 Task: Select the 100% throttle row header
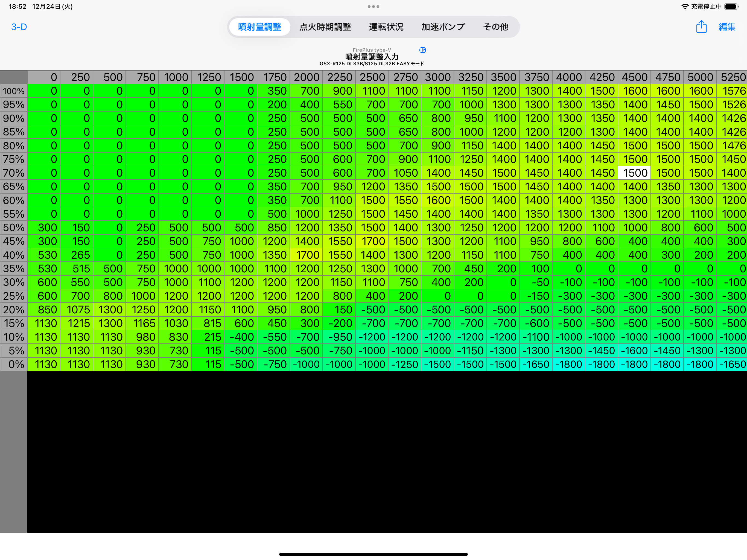click(x=13, y=91)
